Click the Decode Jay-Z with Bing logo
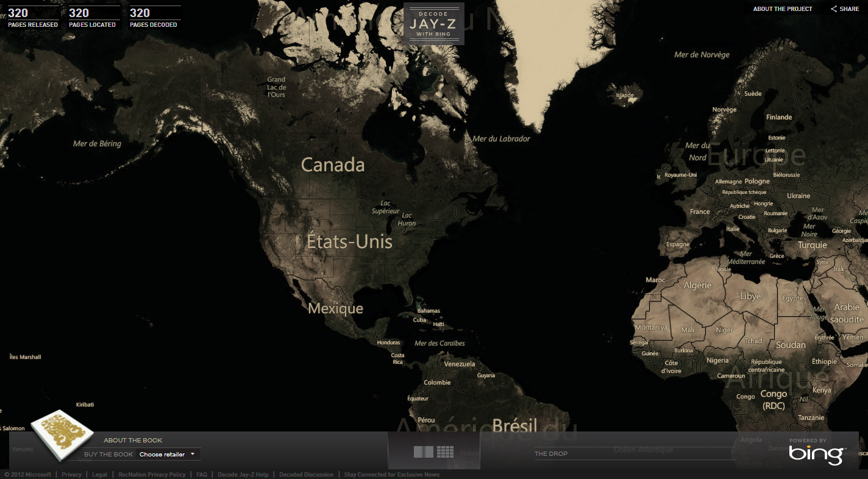The image size is (868, 479). click(x=434, y=24)
